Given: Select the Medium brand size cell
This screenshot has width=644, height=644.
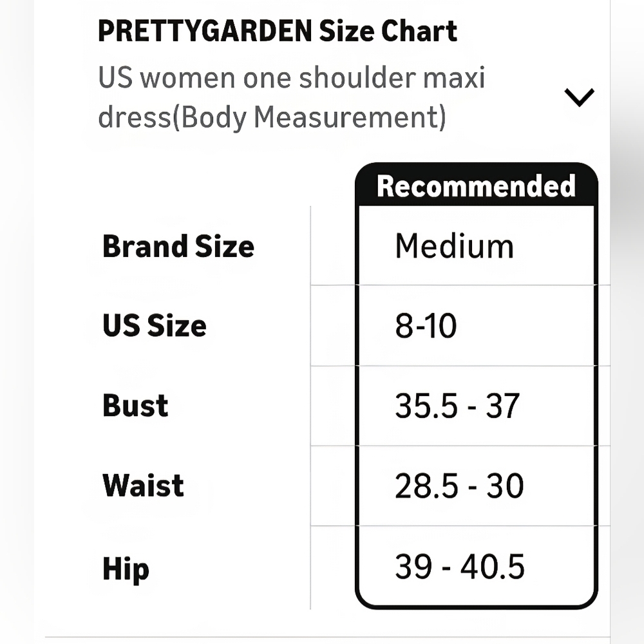Looking at the screenshot, I should click(454, 246).
